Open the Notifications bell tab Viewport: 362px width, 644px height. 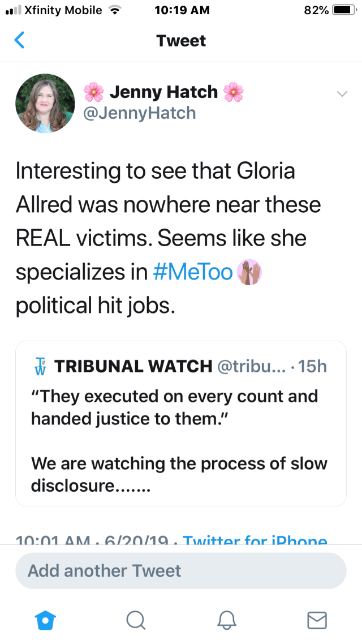(226, 621)
